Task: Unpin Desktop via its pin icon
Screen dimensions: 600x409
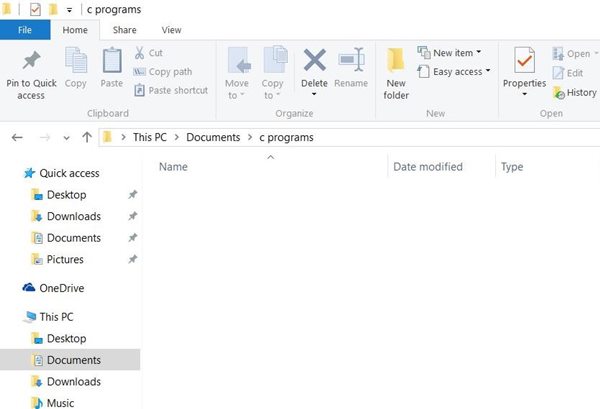Action: point(132,195)
